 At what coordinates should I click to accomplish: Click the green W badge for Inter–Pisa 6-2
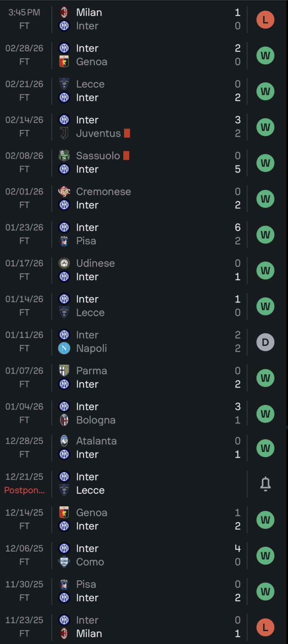pos(265,235)
